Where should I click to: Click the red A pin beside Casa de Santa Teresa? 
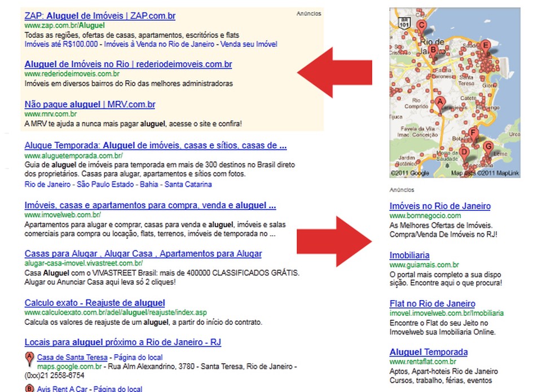click(29, 358)
